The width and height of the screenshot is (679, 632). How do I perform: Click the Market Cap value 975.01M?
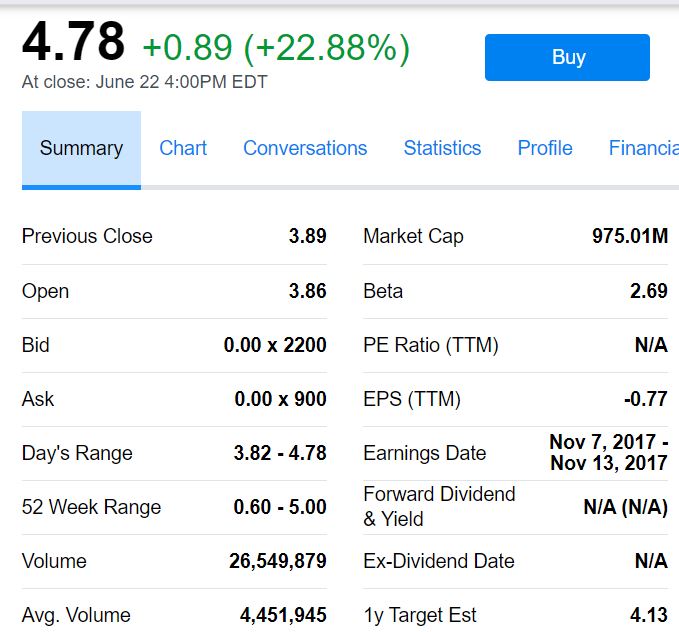click(629, 236)
